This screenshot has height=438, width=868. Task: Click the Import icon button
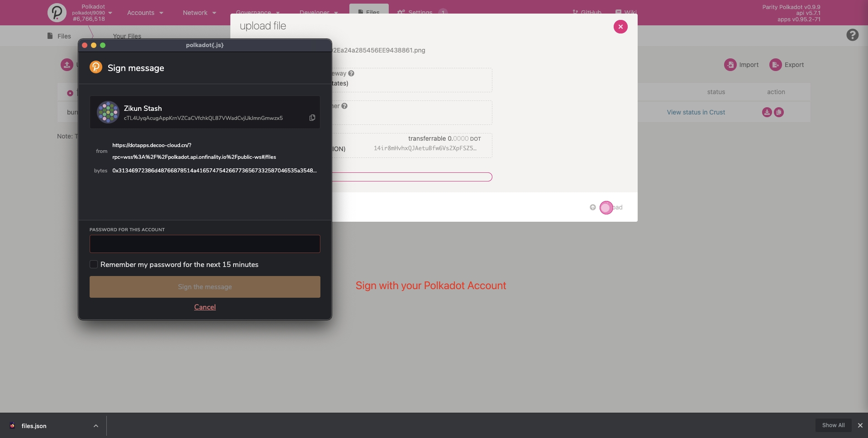point(730,65)
